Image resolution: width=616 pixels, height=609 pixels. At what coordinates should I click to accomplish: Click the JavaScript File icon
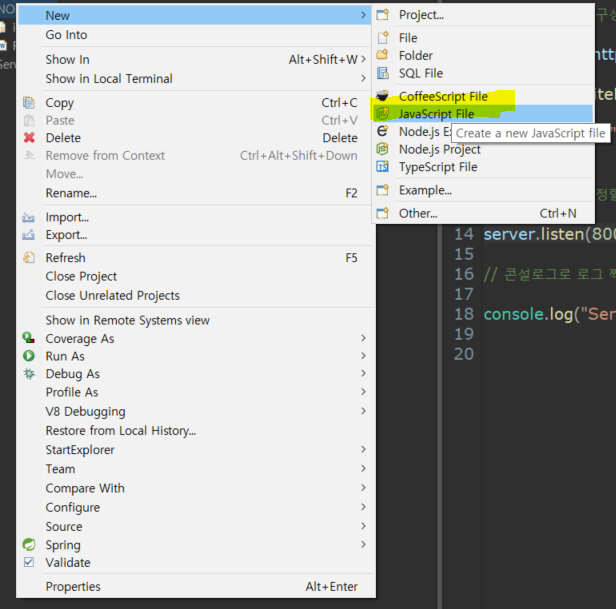tap(383, 114)
